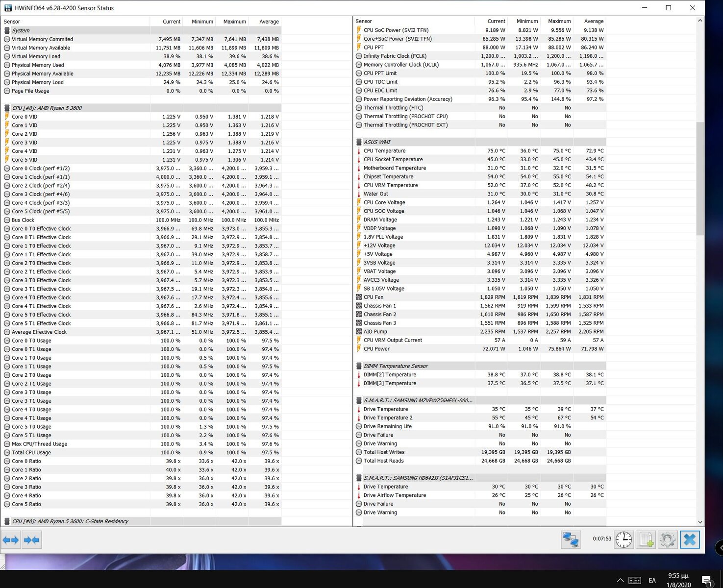Click the taskbar touch keyboard icon

635,580
